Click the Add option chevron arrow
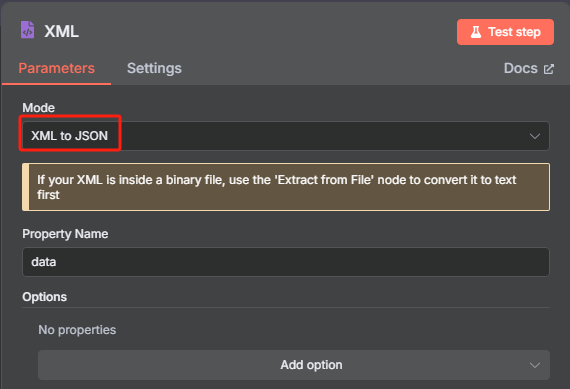 [x=534, y=365]
